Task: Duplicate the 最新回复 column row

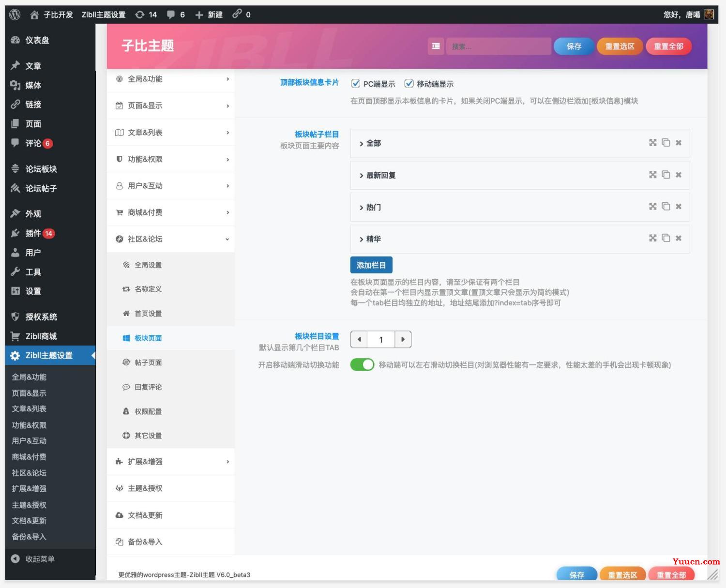Action: [666, 175]
